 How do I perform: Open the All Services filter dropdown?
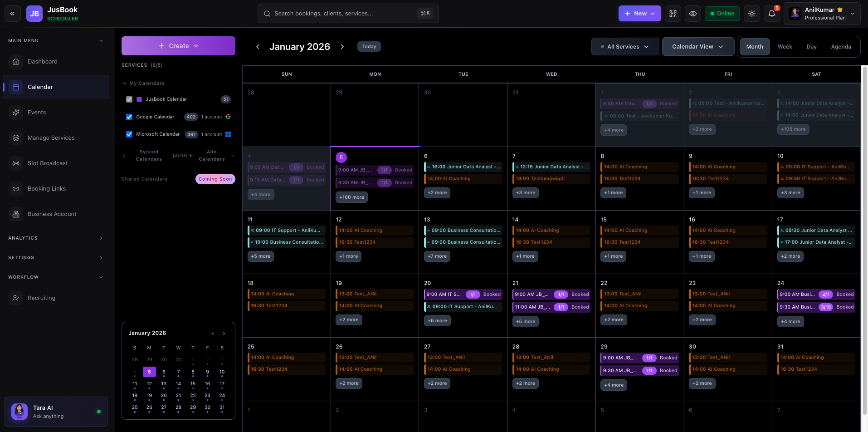point(625,46)
